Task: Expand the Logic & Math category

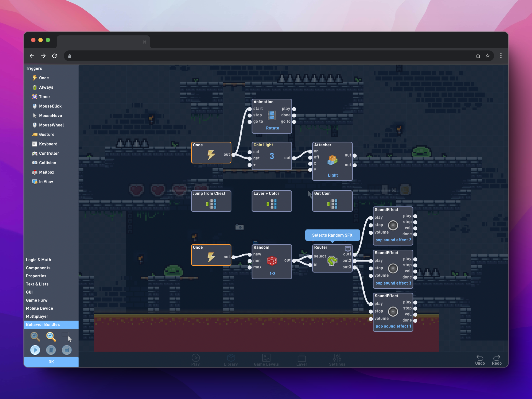Action: [x=39, y=260]
